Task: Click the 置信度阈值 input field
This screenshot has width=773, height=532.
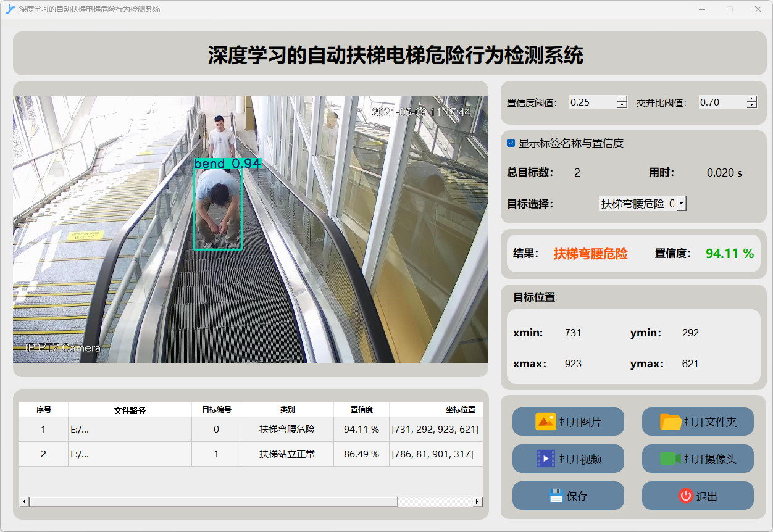Action: point(591,102)
